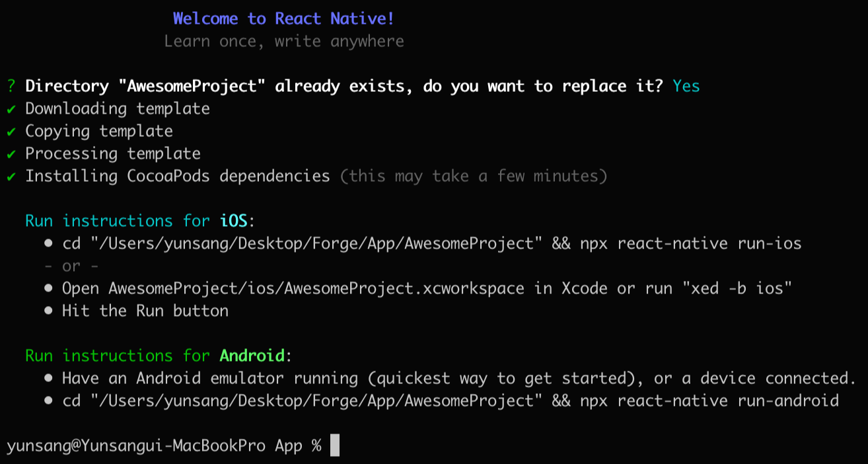Click the "Run instructions for iOS:" heading
868x464 pixels.
coord(140,221)
